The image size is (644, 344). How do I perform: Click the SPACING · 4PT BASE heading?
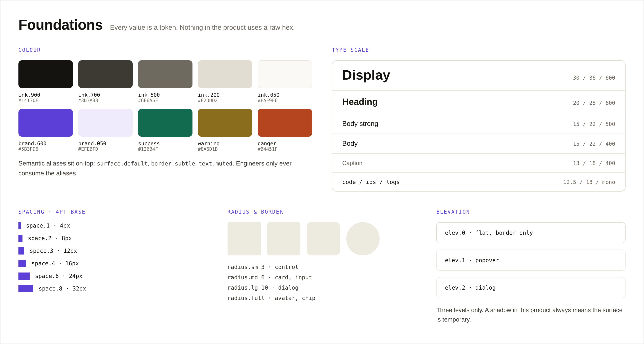pos(52,212)
